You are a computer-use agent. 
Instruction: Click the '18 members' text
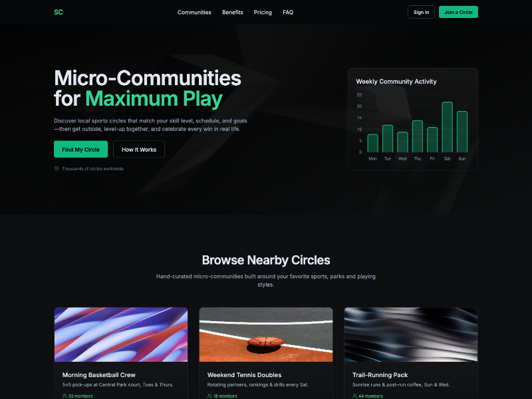[225, 396]
